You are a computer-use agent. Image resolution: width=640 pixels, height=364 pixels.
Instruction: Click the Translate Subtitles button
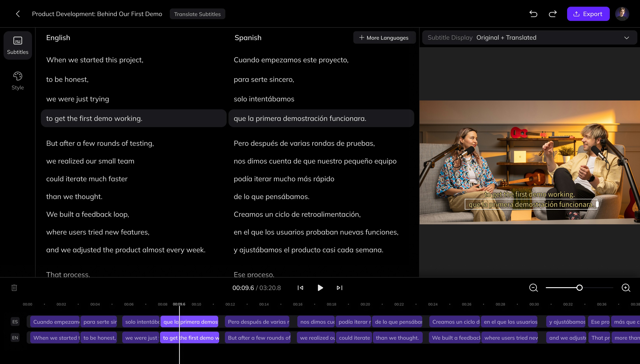pyautogui.click(x=197, y=14)
